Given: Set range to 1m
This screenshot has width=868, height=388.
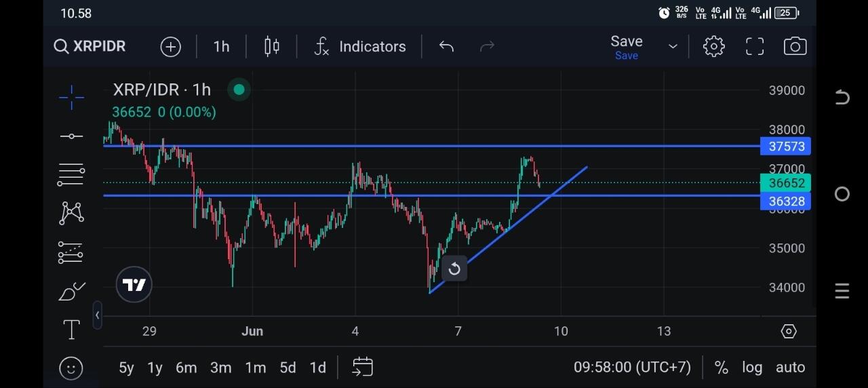Looking at the screenshot, I should point(256,368).
